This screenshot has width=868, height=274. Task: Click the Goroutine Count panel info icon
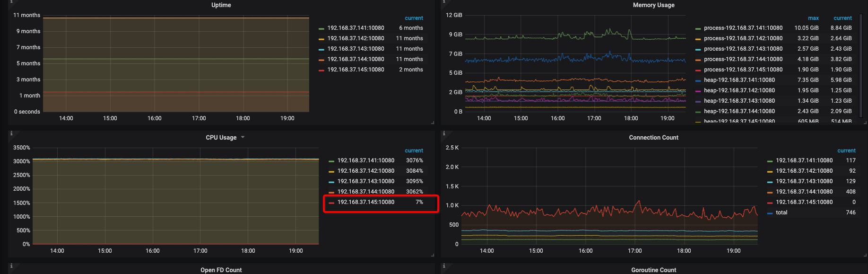click(444, 266)
